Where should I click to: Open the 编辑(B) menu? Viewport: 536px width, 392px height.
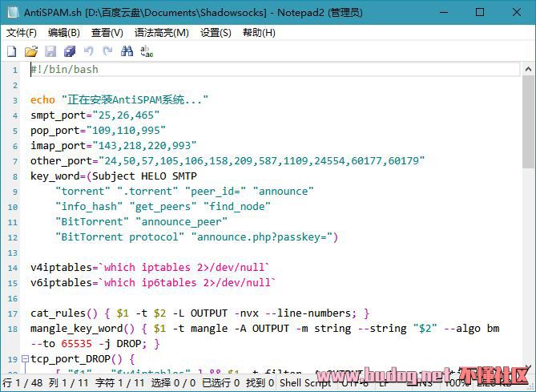click(64, 33)
